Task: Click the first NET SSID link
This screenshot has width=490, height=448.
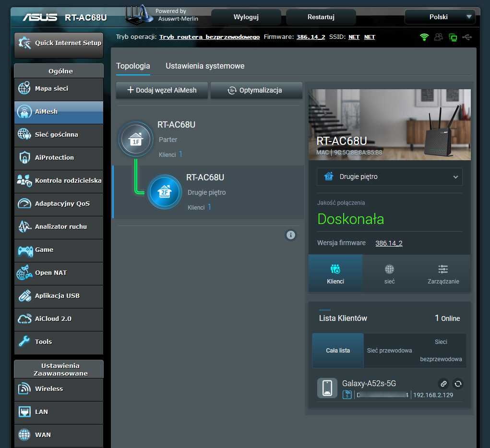Action: click(354, 37)
